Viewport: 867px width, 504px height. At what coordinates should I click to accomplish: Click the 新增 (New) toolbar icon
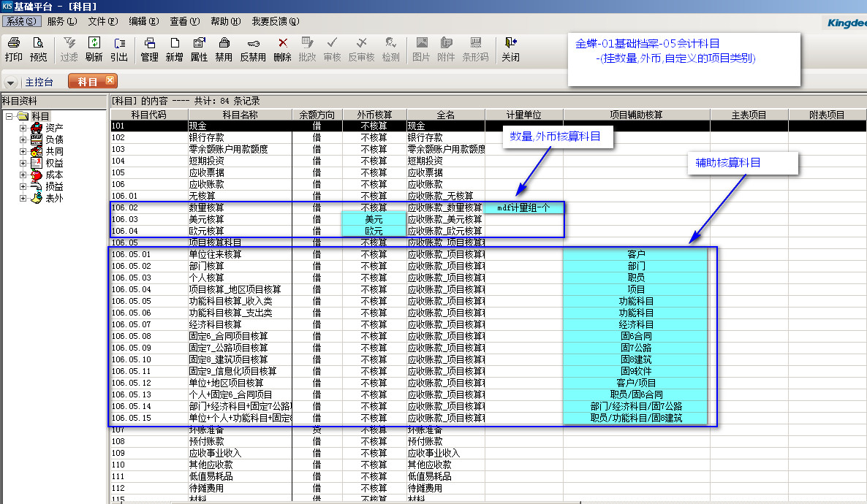pyautogui.click(x=174, y=49)
